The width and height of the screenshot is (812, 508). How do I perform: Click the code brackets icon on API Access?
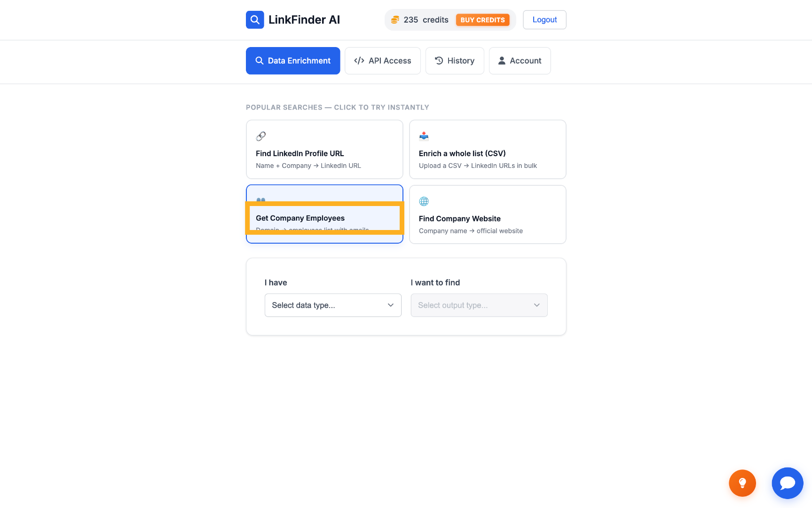pyautogui.click(x=359, y=61)
